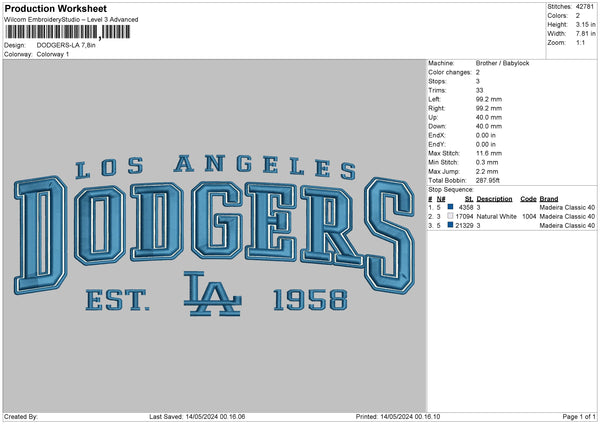Click the 'Production Worksheet' title
The width and height of the screenshot is (600, 424).
[55, 8]
